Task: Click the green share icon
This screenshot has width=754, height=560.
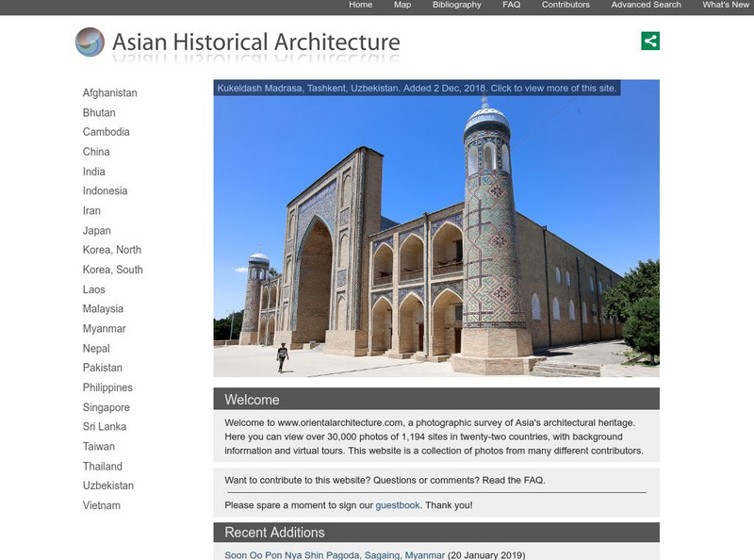Action: (x=650, y=41)
